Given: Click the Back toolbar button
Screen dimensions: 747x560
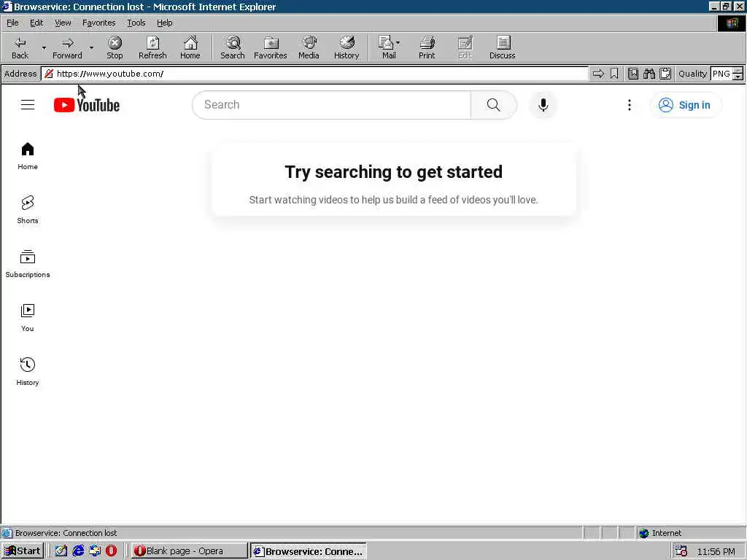Looking at the screenshot, I should coord(20,47).
